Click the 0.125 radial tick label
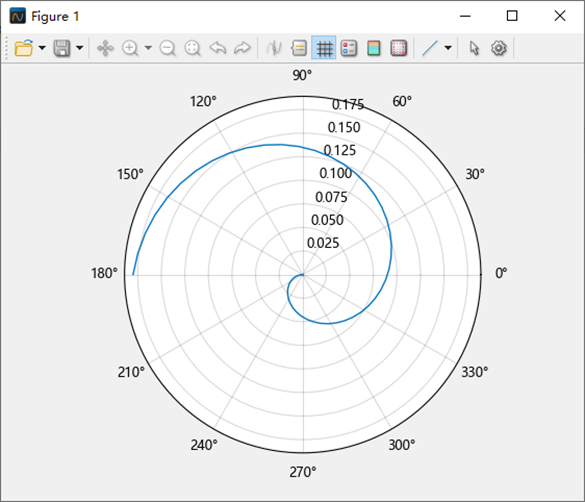 click(340, 150)
